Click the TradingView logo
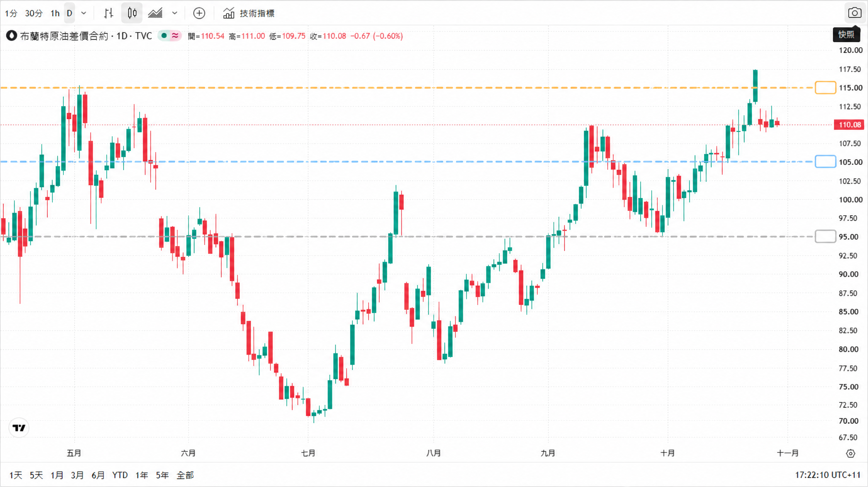The height and width of the screenshot is (487, 868). (19, 428)
